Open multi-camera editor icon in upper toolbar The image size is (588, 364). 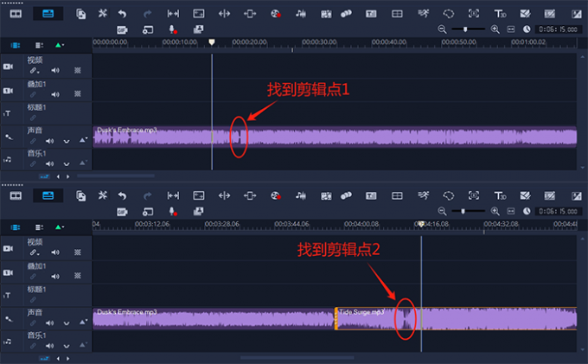(x=397, y=14)
